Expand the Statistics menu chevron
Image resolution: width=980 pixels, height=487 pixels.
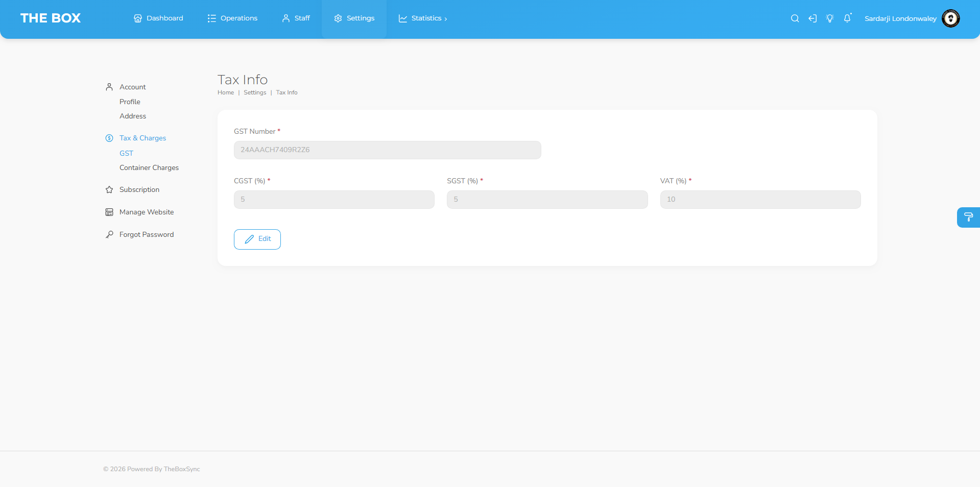click(x=445, y=19)
